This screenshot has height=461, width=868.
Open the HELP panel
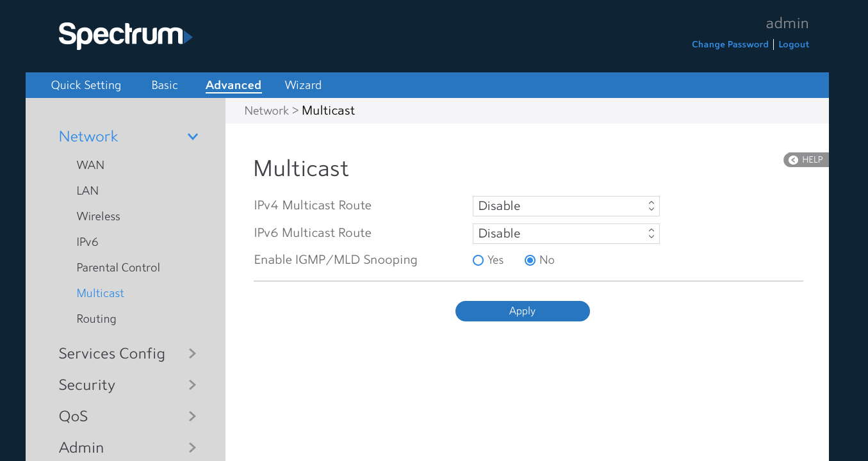[x=806, y=160]
